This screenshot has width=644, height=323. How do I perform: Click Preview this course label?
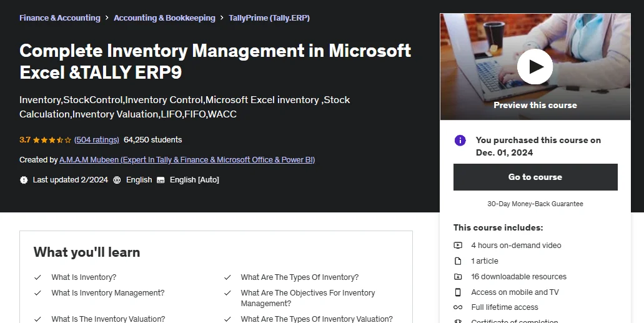pos(535,105)
